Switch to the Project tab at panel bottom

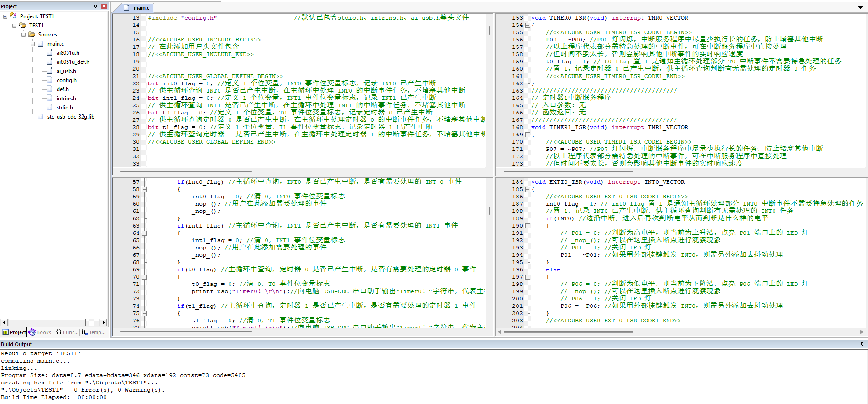pyautogui.click(x=14, y=332)
